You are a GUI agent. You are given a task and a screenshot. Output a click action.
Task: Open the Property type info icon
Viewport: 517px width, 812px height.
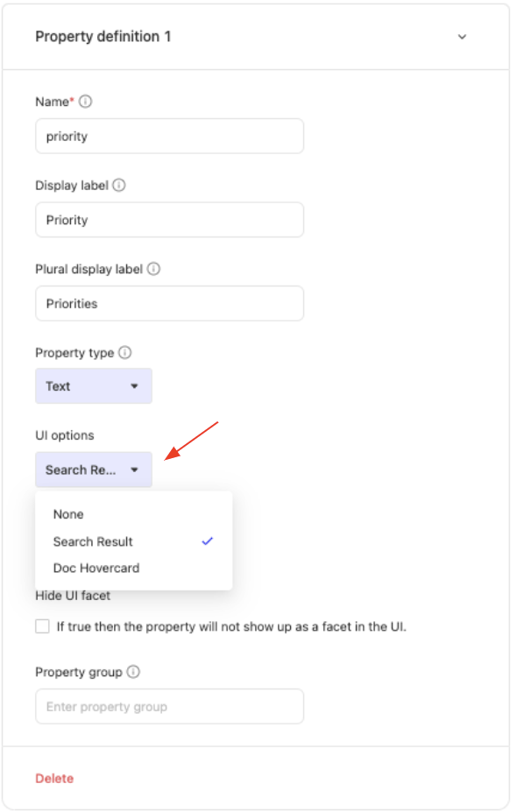coord(121,353)
